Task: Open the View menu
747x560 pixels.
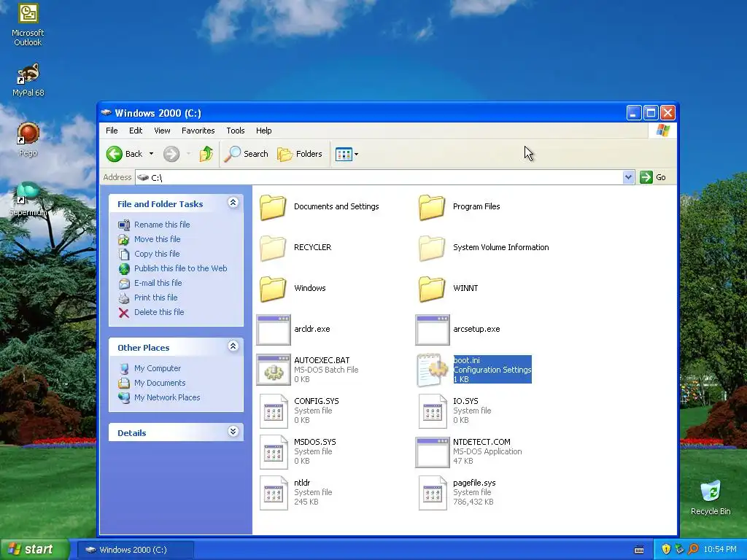Action: click(x=162, y=131)
